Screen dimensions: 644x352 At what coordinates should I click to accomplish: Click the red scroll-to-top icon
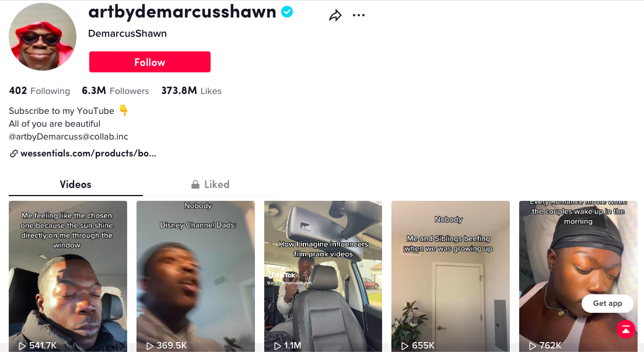(x=625, y=329)
